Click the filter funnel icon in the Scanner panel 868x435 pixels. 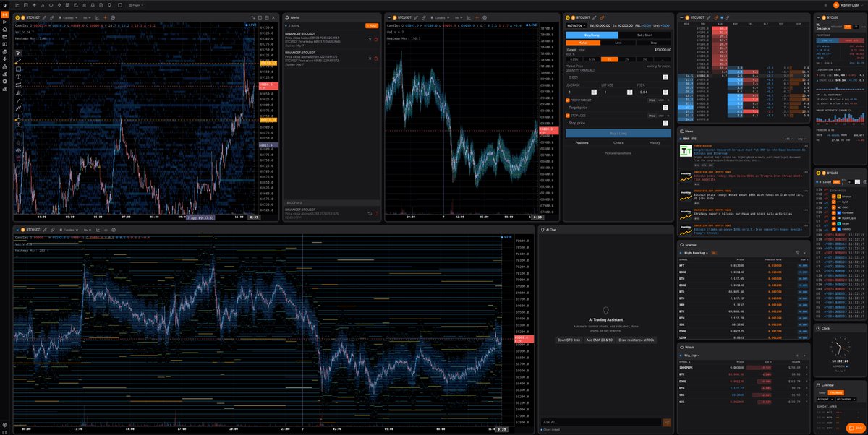[x=798, y=253]
